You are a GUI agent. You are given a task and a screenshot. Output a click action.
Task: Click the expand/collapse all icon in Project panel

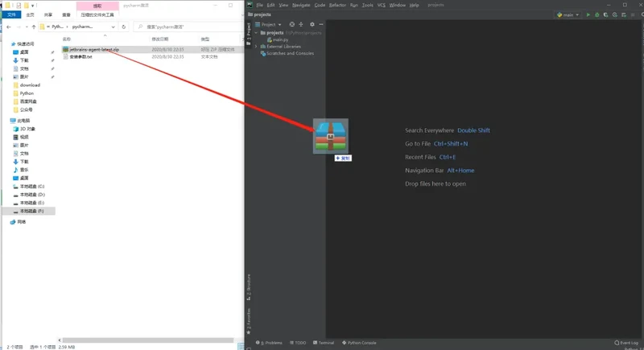301,24
